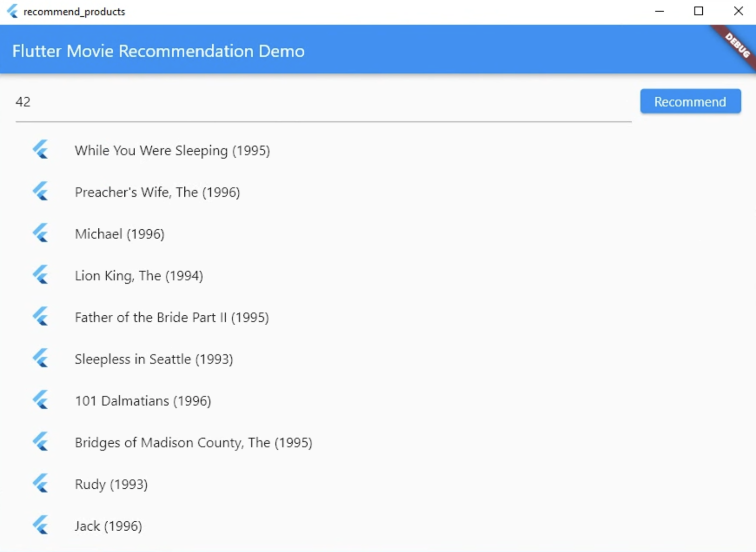Pick Bridges of Madison County, The (1995)
The height and width of the screenshot is (552, 756).
[193, 443]
